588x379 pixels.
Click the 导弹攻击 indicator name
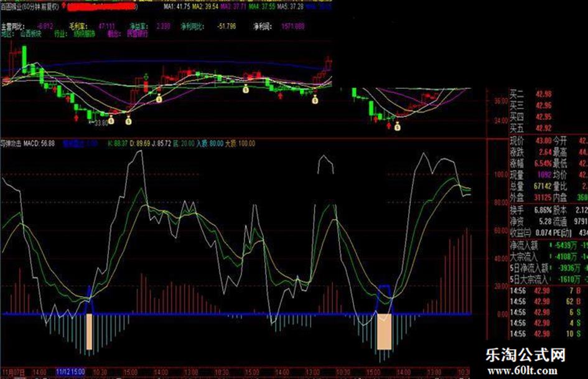click(11, 143)
